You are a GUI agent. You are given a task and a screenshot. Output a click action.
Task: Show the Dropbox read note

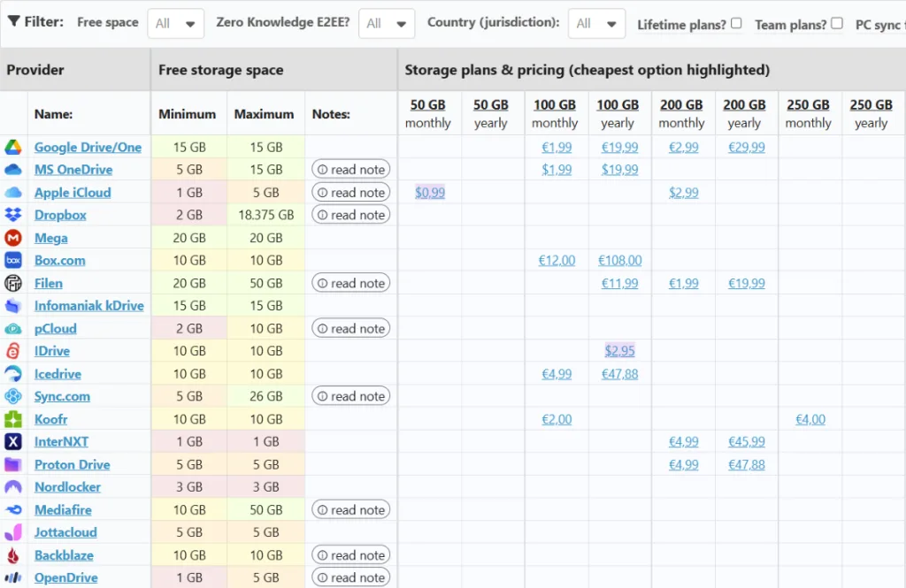coord(351,215)
